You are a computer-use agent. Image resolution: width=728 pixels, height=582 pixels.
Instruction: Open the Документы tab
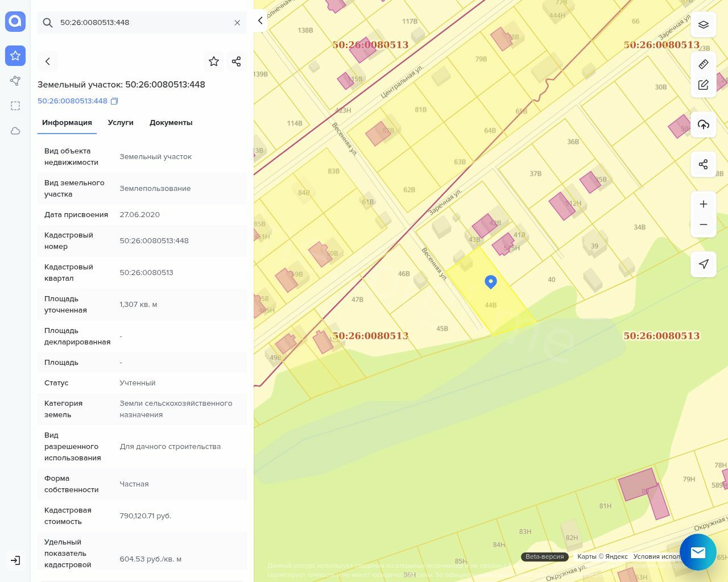click(x=171, y=123)
